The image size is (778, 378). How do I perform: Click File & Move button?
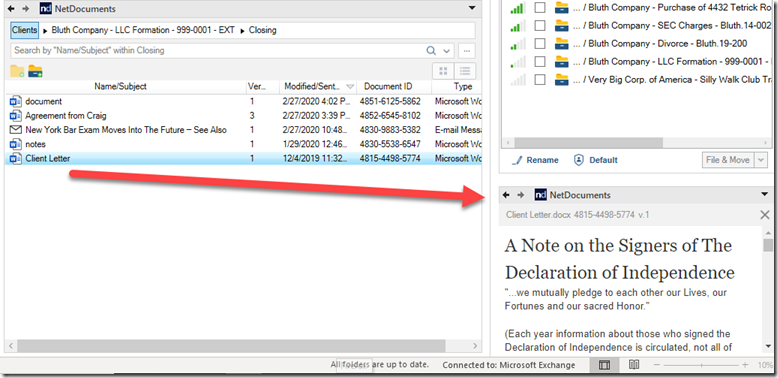point(727,160)
